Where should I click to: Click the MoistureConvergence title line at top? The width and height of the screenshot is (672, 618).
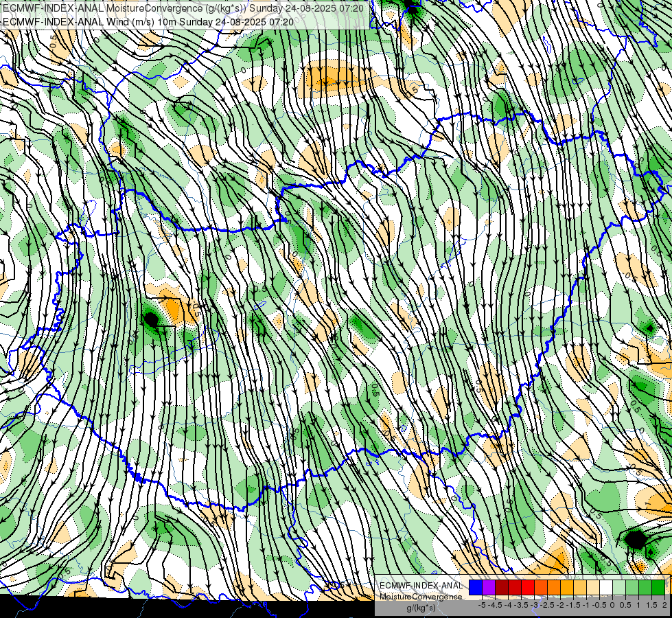point(184,8)
